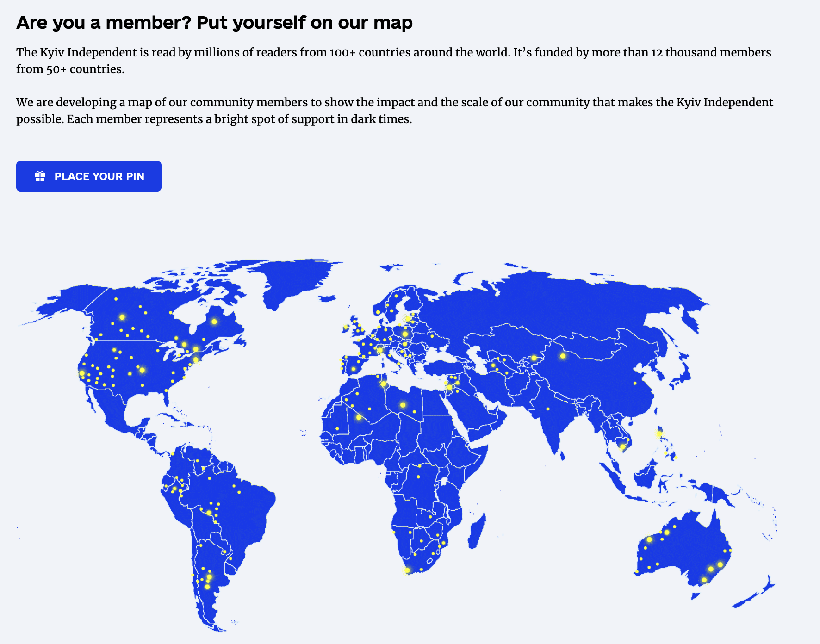Click the gift icon on the pin button

(40, 176)
